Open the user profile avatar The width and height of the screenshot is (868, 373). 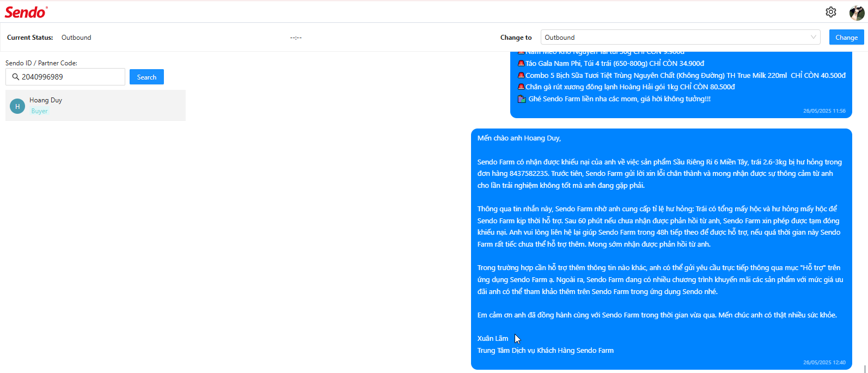click(857, 13)
